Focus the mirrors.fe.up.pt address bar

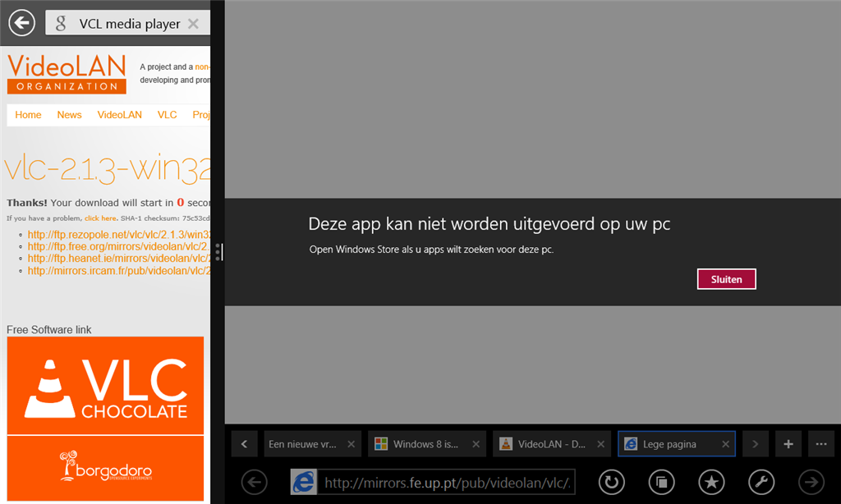coord(446,483)
